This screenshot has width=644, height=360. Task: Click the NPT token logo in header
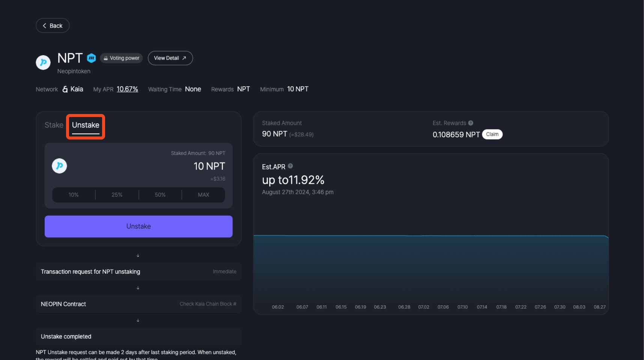click(x=43, y=62)
